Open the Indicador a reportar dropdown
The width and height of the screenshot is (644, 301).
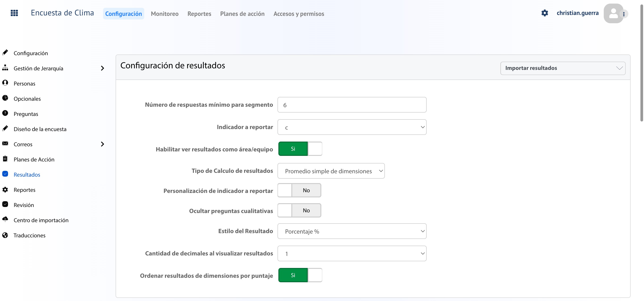click(x=352, y=127)
